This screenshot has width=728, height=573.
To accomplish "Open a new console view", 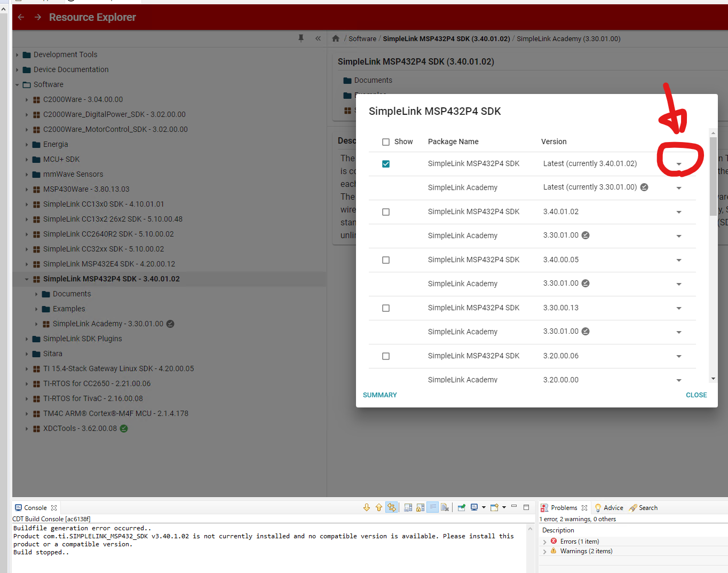I will click(494, 507).
